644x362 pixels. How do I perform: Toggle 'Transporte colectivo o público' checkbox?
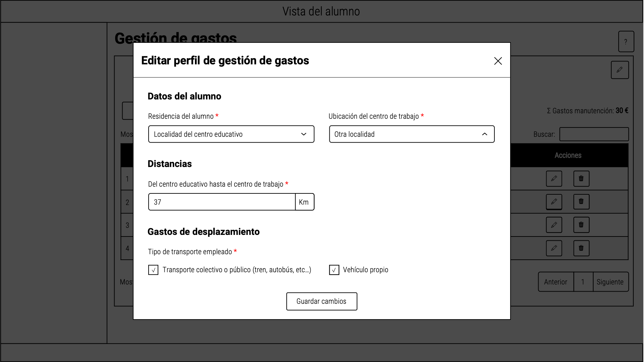click(153, 269)
